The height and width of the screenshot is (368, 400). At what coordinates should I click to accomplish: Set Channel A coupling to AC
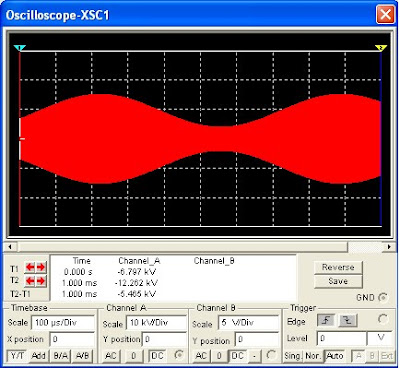111,356
